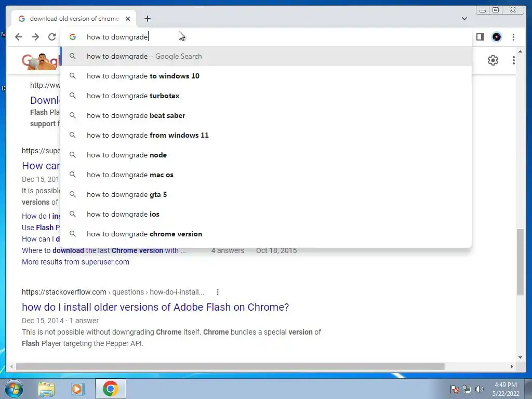Image resolution: width=532 pixels, height=399 pixels.
Task: Open the Action Center flag tray icon
Action: coord(454,389)
